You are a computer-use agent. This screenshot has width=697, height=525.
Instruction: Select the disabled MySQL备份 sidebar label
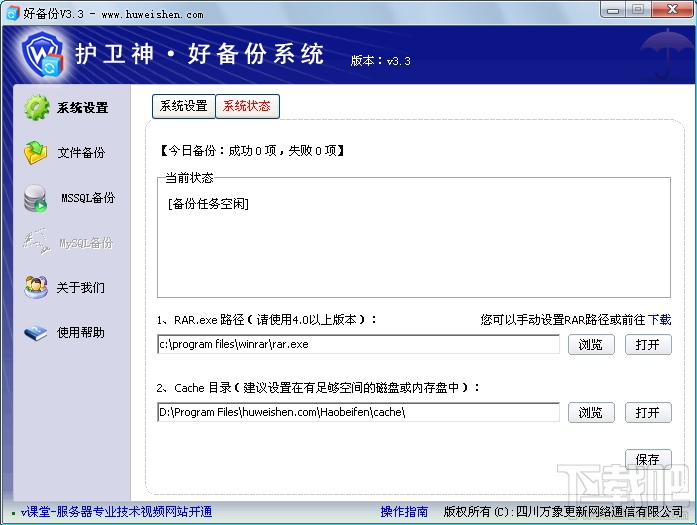[x=87, y=243]
